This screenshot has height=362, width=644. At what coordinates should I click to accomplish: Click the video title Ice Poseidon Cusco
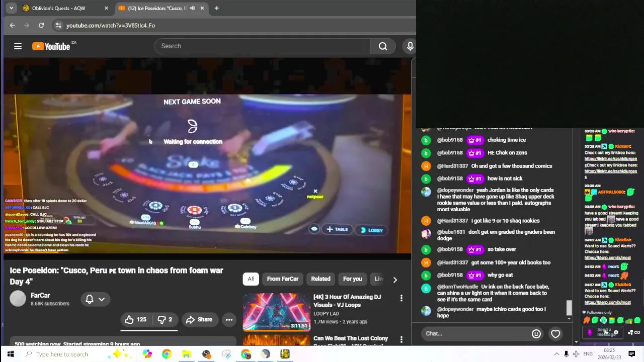116,276
